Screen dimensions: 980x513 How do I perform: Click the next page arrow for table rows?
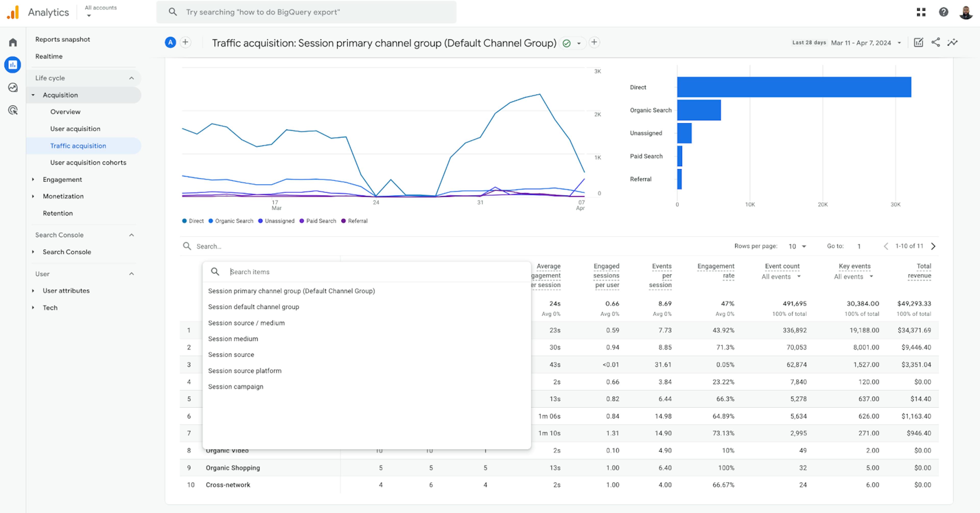(935, 246)
